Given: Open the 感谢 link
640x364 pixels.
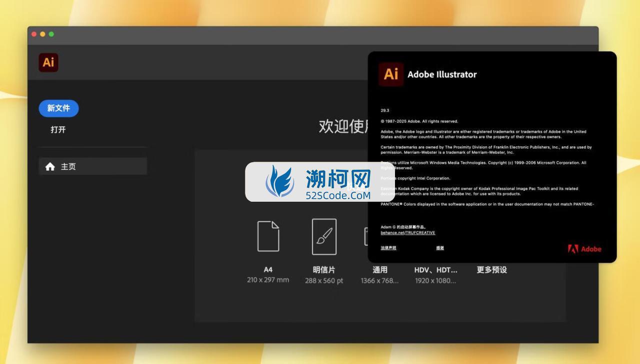Looking at the screenshot, I should pyautogui.click(x=440, y=248).
